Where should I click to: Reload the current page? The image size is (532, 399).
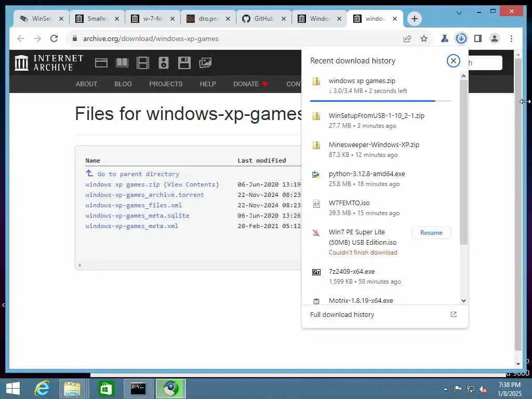[54, 38]
